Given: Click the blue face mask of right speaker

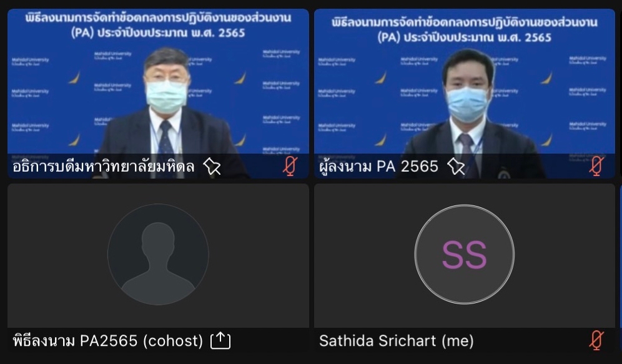Looking at the screenshot, I should coord(467,105).
